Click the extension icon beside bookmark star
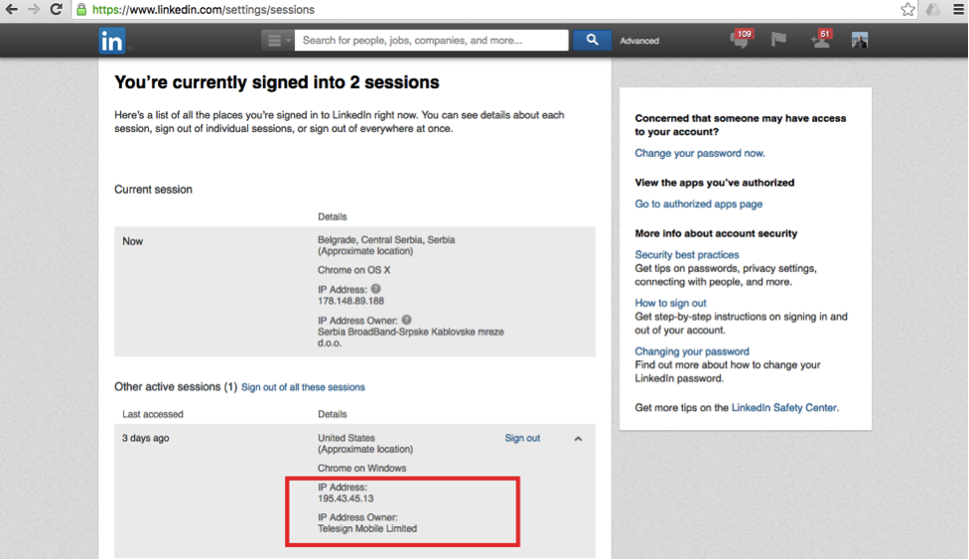This screenshot has height=560, width=969. pos(933,9)
